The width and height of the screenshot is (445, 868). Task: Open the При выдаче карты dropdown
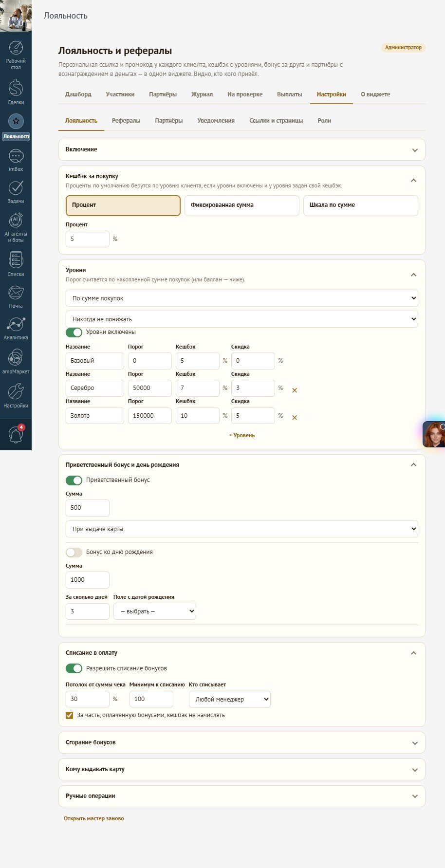[242, 529]
